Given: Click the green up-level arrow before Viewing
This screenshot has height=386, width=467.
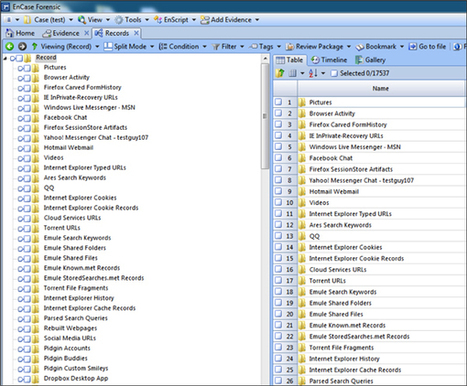Looking at the screenshot, I should point(34,46).
